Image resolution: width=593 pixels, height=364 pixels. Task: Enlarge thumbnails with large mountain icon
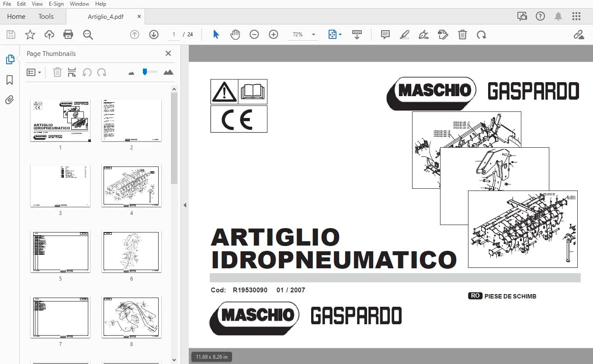(x=168, y=73)
